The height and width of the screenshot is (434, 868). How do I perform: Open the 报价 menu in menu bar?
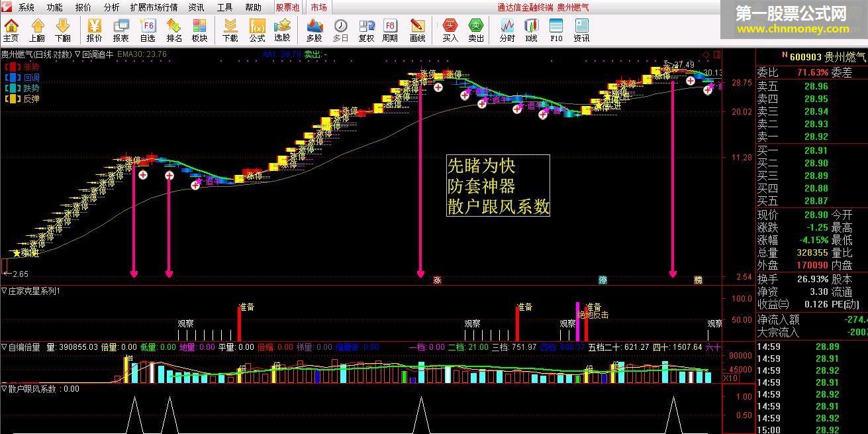click(x=83, y=7)
